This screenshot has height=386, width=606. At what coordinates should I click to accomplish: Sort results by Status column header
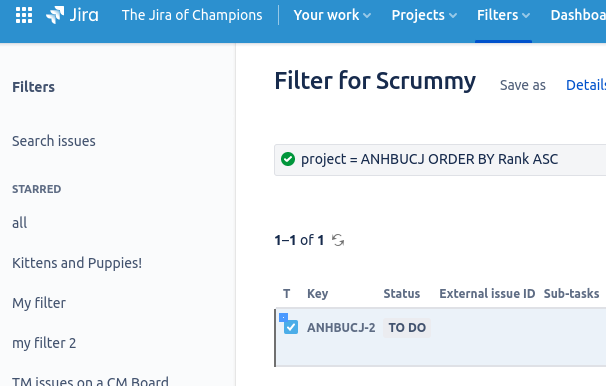click(402, 294)
